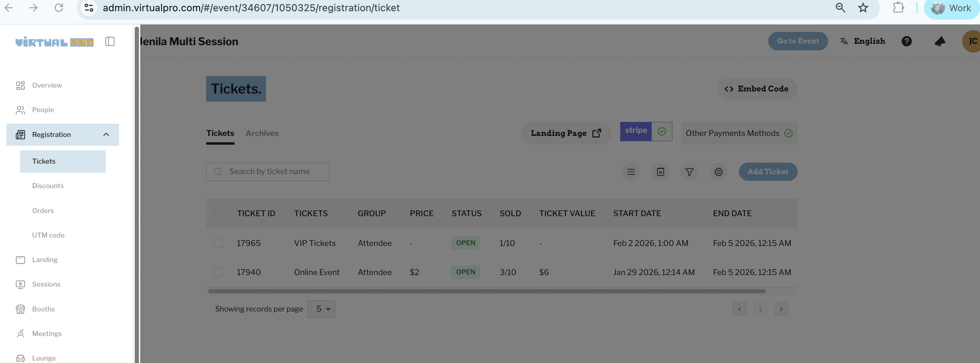Change language from English
980x363 pixels.
(862, 41)
